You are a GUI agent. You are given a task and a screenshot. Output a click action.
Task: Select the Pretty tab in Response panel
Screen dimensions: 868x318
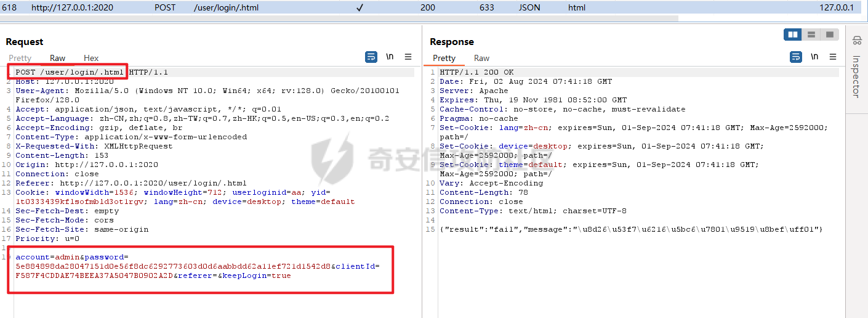click(444, 58)
